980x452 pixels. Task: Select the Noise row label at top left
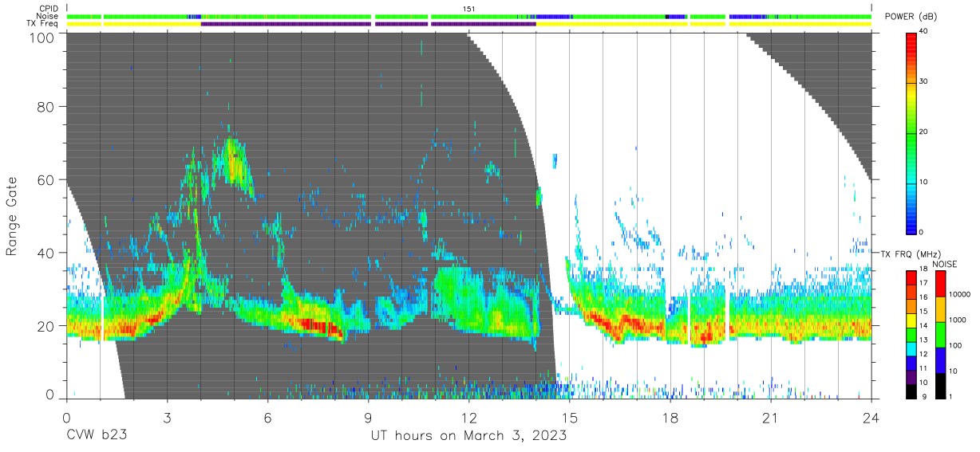click(x=49, y=16)
